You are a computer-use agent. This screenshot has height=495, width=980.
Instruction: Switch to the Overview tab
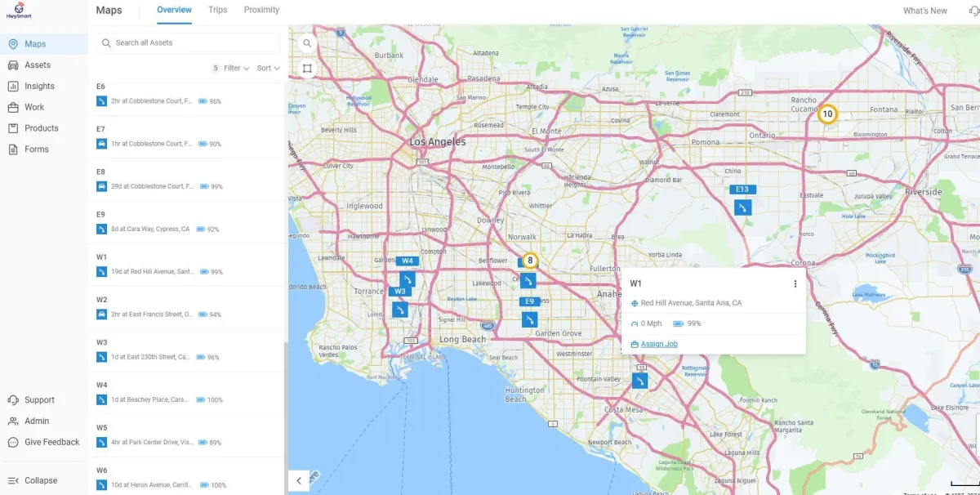tap(174, 11)
